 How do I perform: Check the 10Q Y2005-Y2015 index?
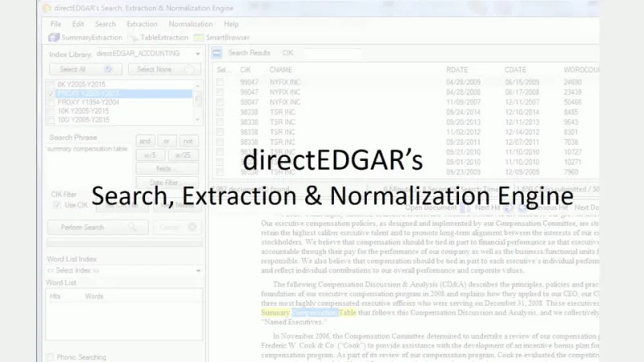click(x=51, y=120)
